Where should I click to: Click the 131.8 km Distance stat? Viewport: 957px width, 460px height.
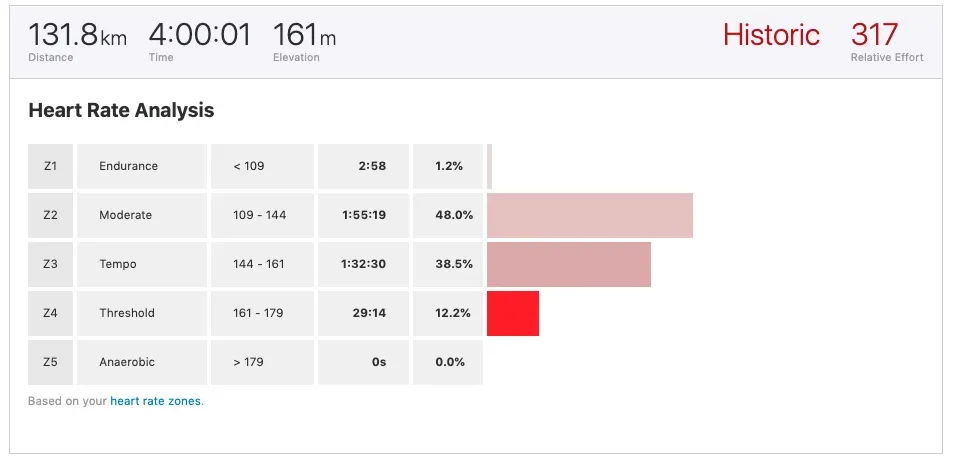[77, 35]
